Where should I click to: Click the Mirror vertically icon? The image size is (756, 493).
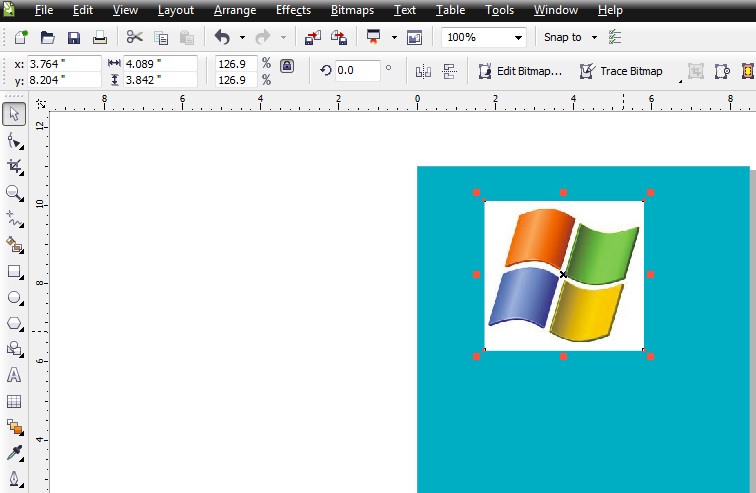pos(449,72)
